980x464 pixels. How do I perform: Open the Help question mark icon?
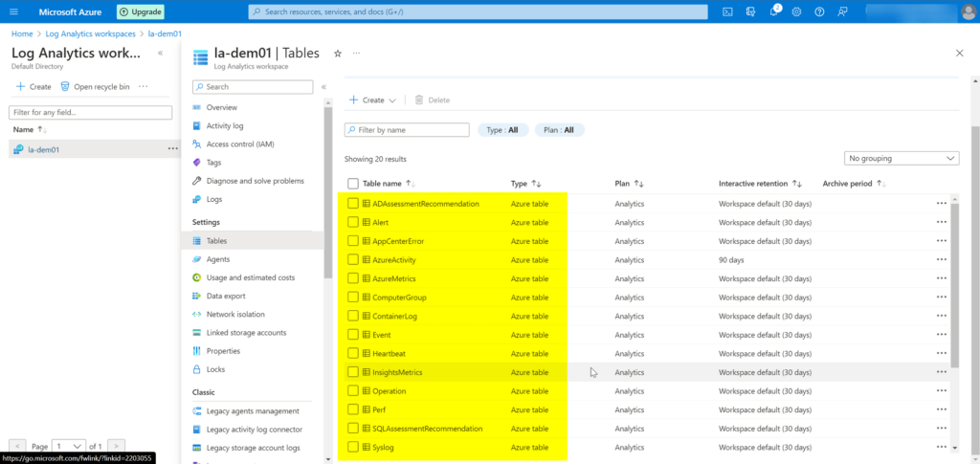tap(820, 11)
